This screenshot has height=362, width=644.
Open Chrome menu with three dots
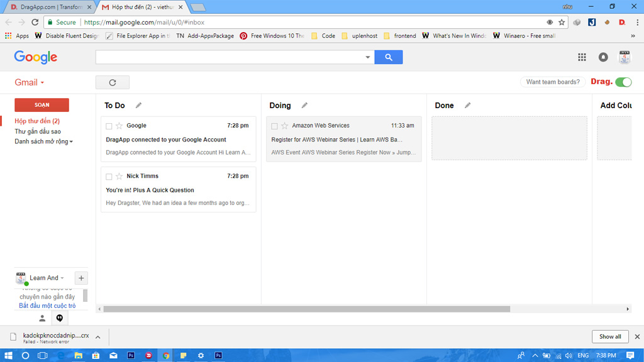[x=637, y=22]
